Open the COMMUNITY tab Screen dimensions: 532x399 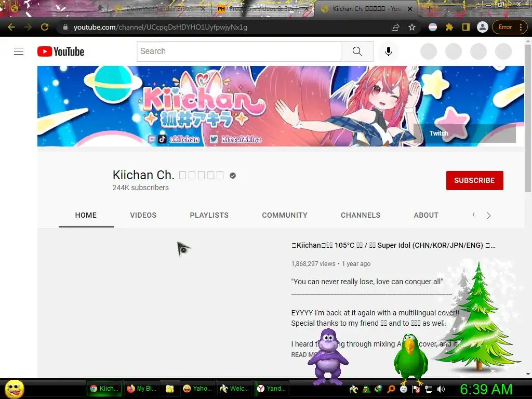284,215
